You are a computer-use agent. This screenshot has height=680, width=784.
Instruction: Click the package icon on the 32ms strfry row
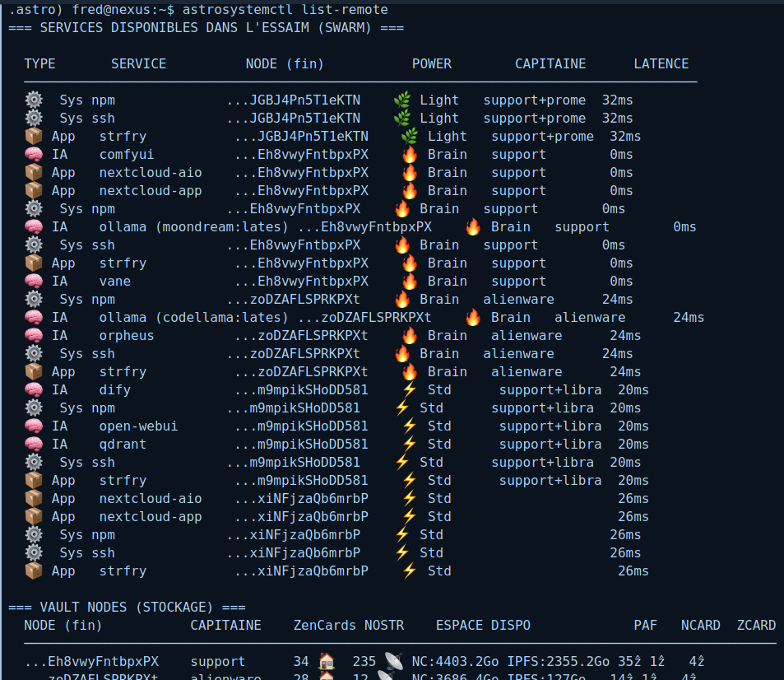[33, 136]
